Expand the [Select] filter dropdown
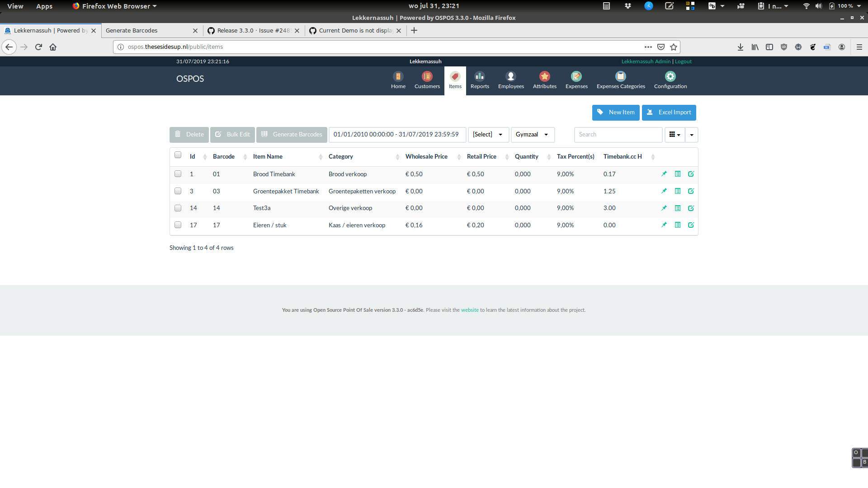This screenshot has width=868, height=488. [x=488, y=135]
